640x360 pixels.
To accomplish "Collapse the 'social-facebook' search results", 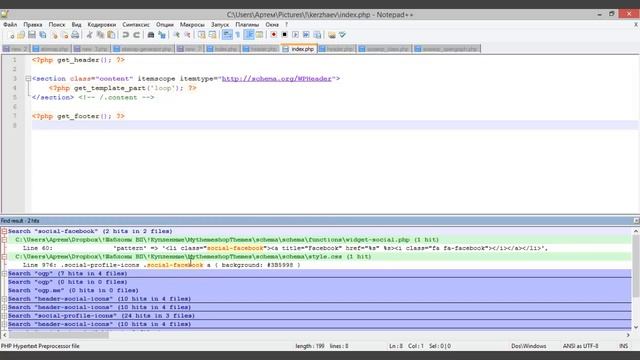I will pyautogui.click(x=4, y=231).
